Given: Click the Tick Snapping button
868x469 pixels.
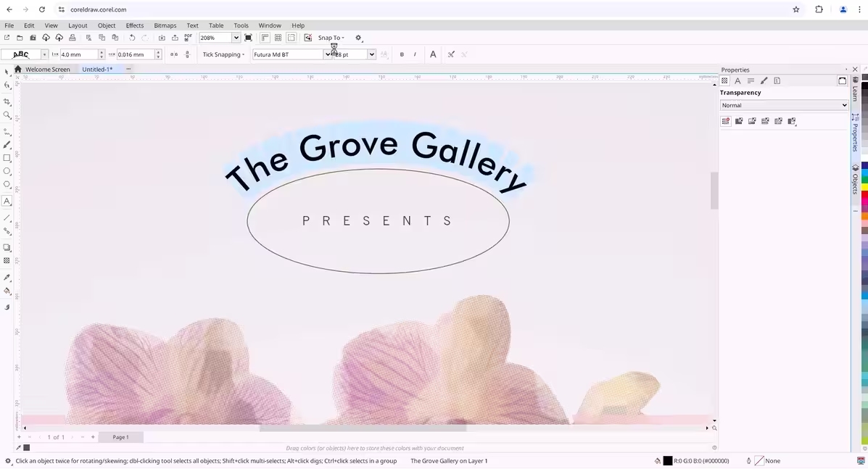Looking at the screenshot, I should pyautogui.click(x=223, y=54).
